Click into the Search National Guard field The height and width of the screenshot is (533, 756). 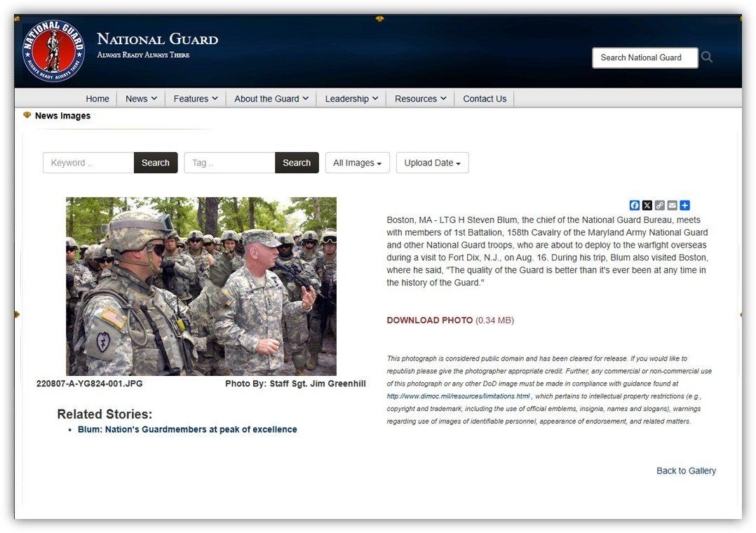[644, 58]
